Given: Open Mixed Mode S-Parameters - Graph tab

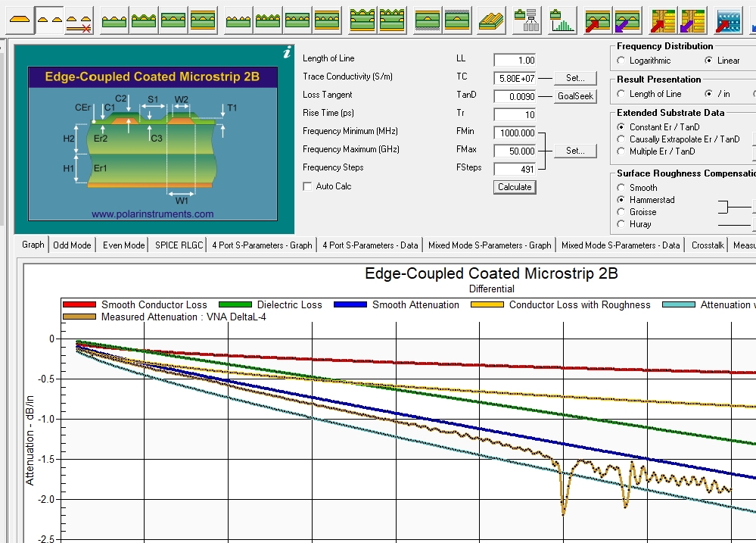Looking at the screenshot, I should tap(490, 245).
